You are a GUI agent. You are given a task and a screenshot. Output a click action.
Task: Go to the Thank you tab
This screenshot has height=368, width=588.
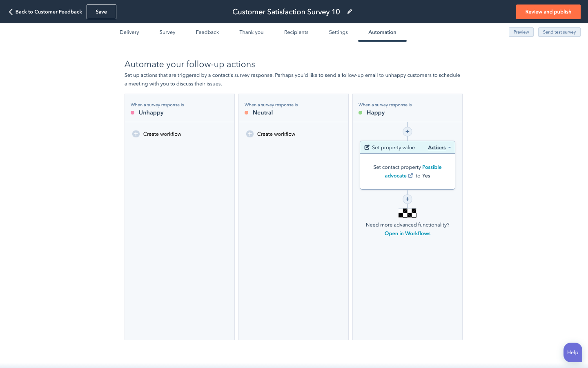[x=252, y=32]
